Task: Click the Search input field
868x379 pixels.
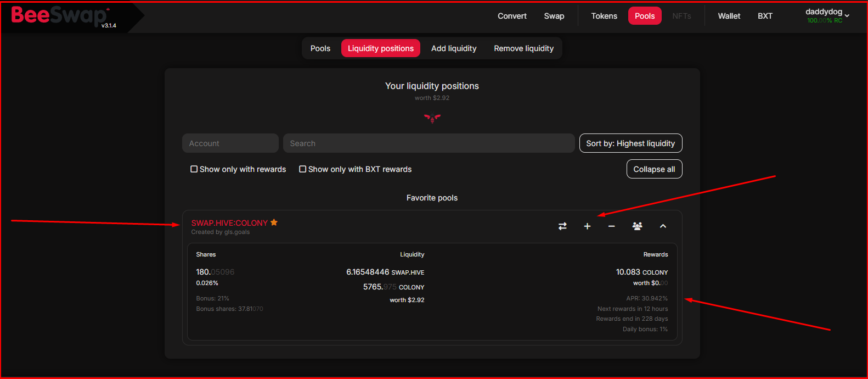Action: 429,143
